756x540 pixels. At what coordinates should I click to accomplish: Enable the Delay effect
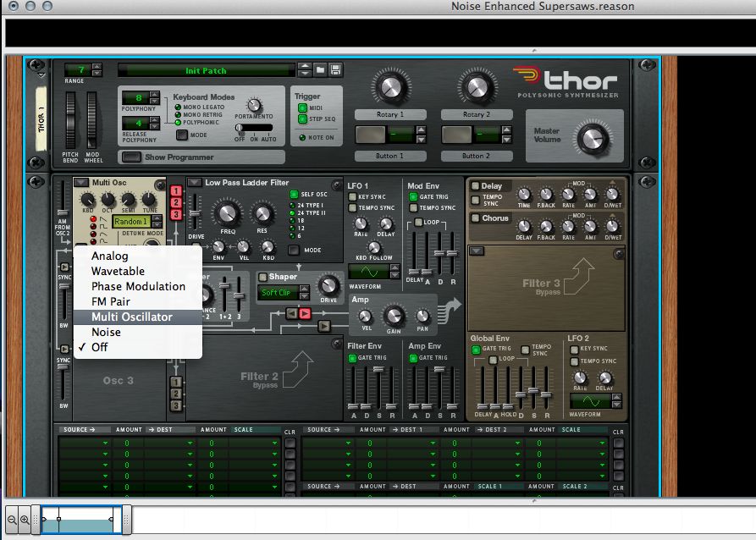pyautogui.click(x=476, y=185)
